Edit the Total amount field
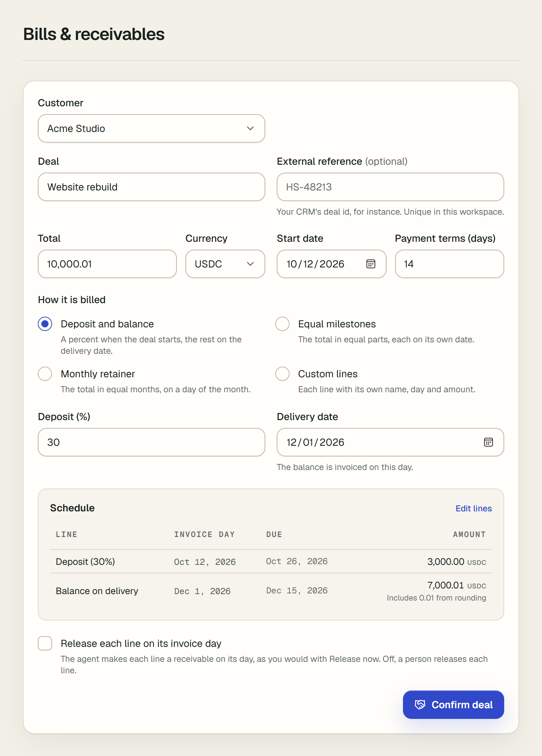The image size is (542, 756). (107, 264)
